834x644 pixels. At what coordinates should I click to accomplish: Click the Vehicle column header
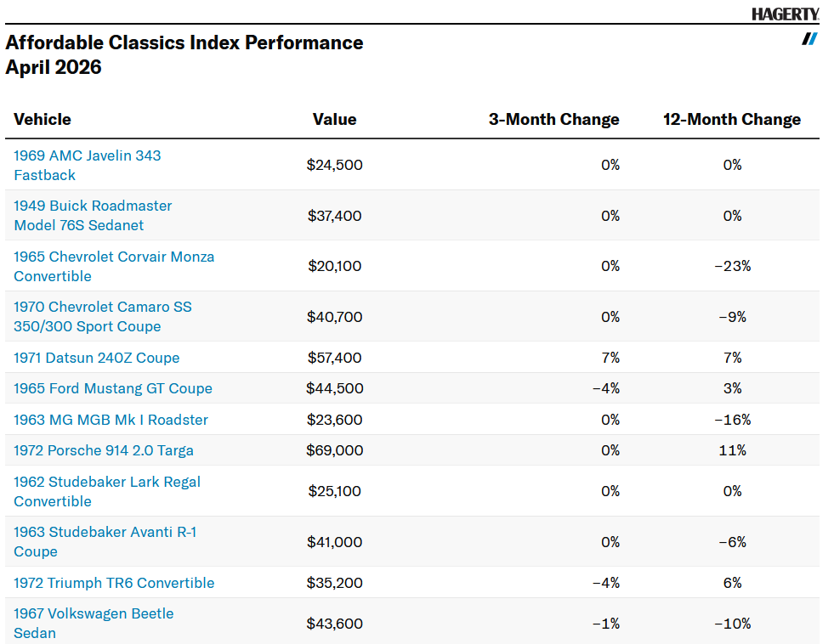click(43, 119)
